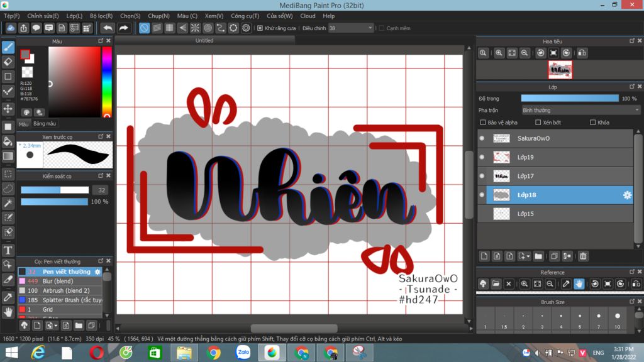This screenshot has height=362, width=644.
Task: Open the snap settings gear icon
Action: pyautogui.click(x=246, y=28)
